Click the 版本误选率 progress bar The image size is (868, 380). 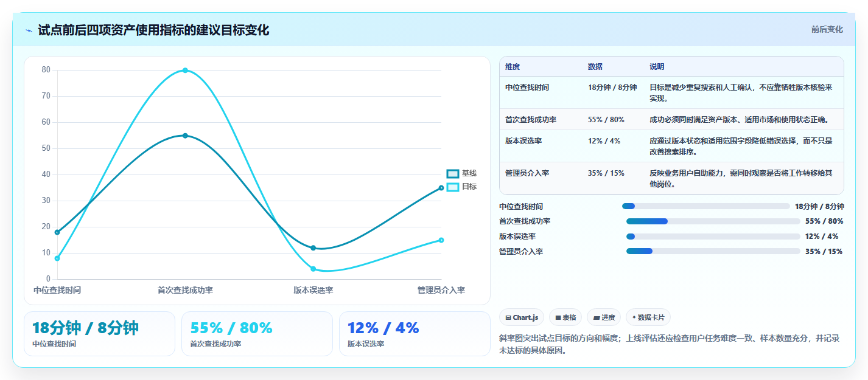713,237
